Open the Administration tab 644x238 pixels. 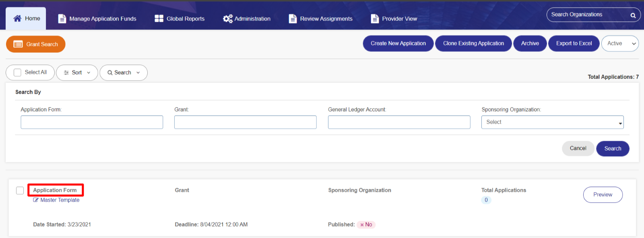click(x=247, y=19)
